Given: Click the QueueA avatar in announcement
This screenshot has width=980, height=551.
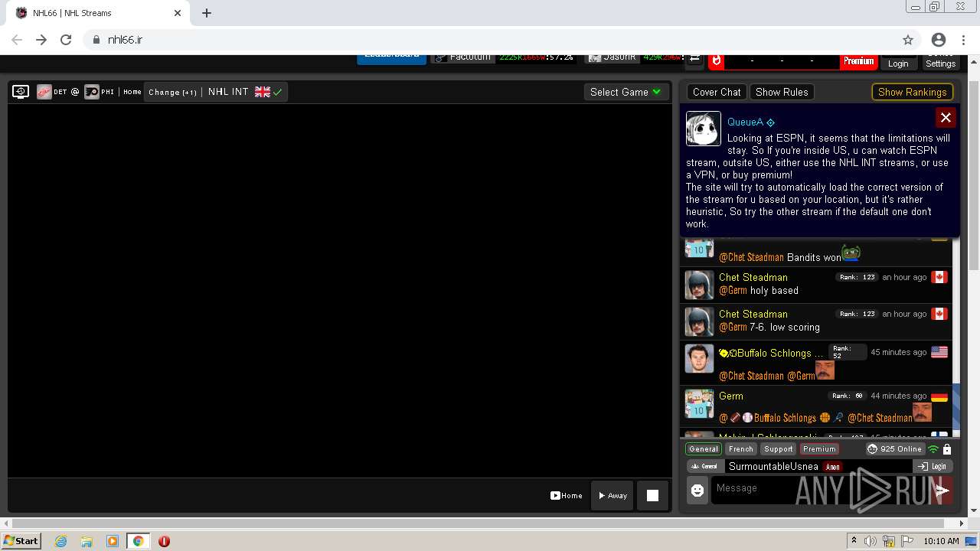Looking at the screenshot, I should (x=703, y=129).
